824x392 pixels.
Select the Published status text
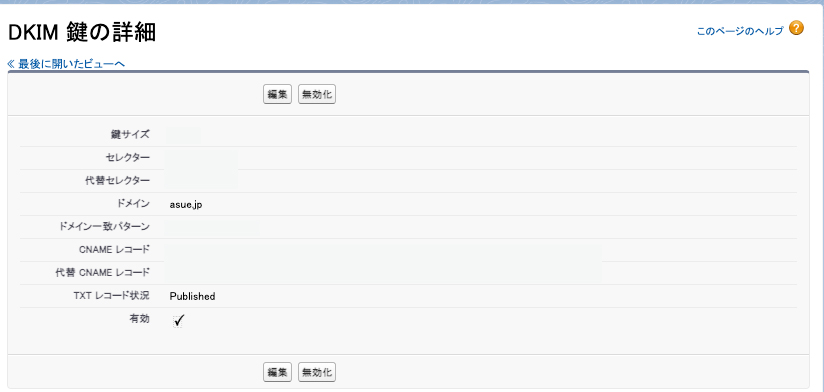(192, 296)
